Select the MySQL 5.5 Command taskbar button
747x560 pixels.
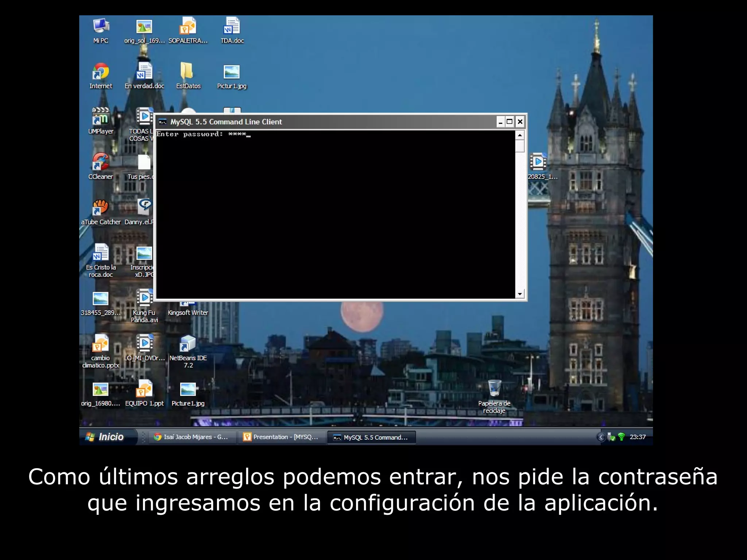pyautogui.click(x=371, y=437)
